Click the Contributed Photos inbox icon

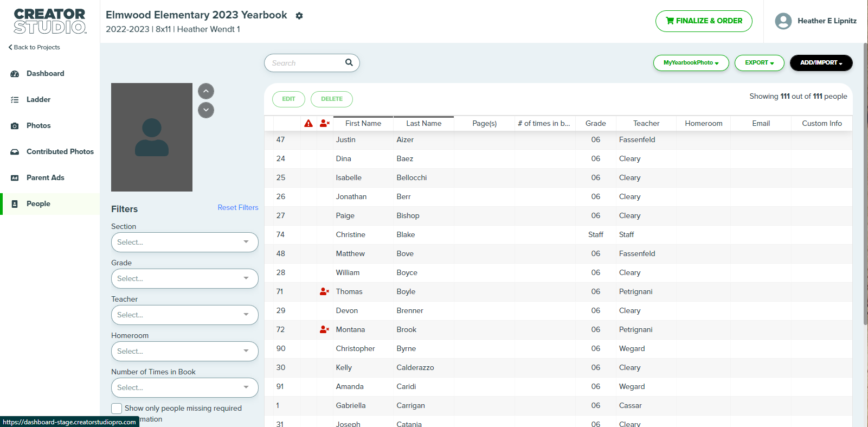tap(15, 152)
